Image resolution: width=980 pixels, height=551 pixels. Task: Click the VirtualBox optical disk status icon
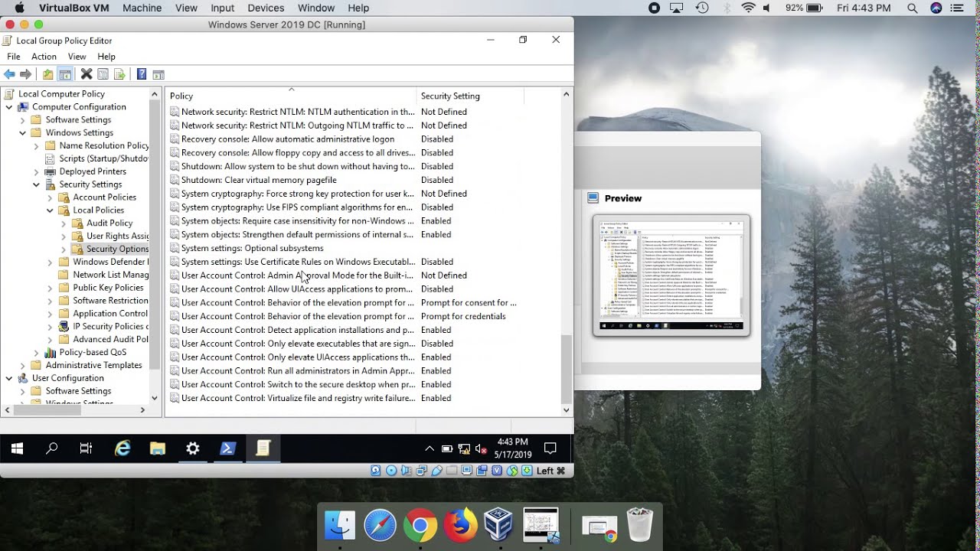[x=391, y=471]
